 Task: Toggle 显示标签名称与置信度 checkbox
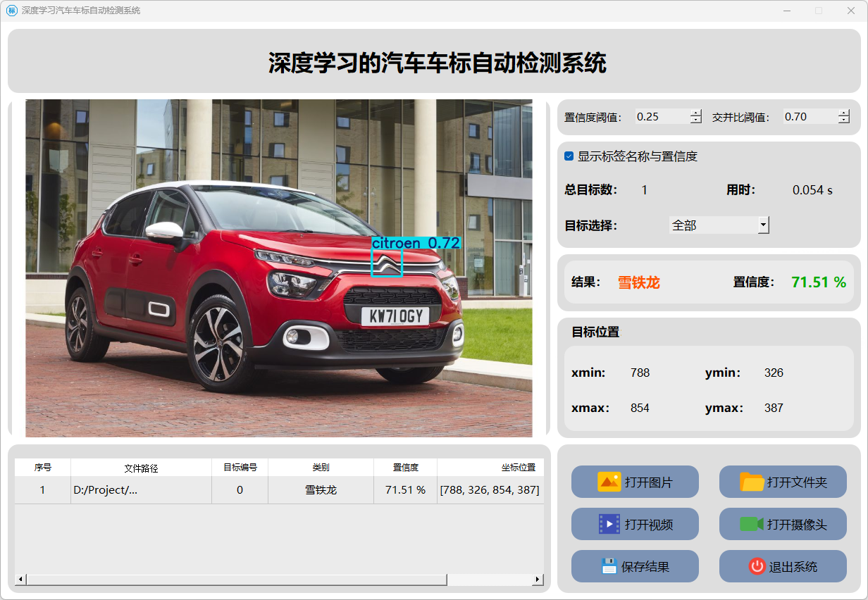point(569,156)
